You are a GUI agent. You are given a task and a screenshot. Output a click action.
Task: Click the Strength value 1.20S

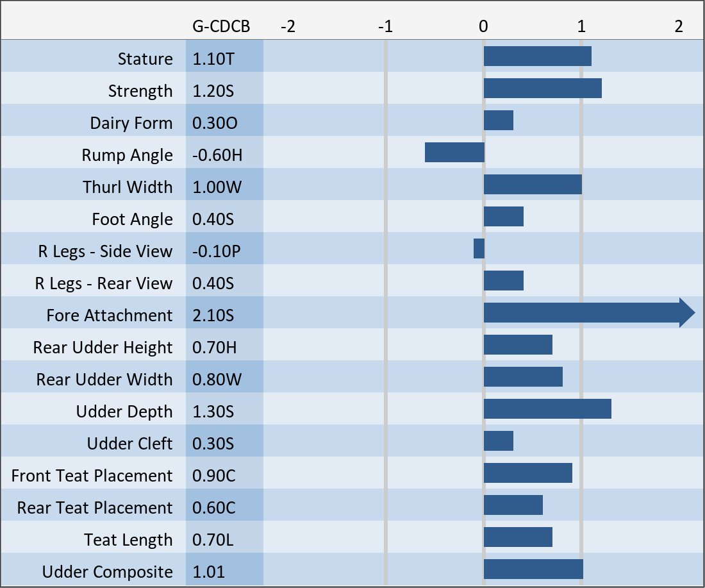pos(213,91)
